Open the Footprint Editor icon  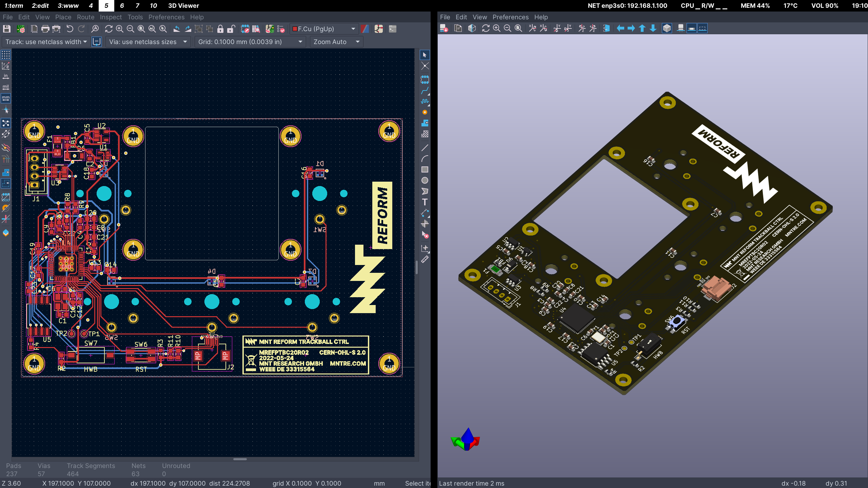point(245,29)
